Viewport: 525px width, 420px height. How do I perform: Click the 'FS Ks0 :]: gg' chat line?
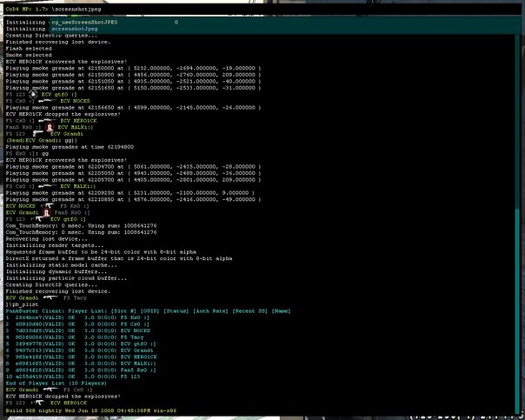pos(27,153)
